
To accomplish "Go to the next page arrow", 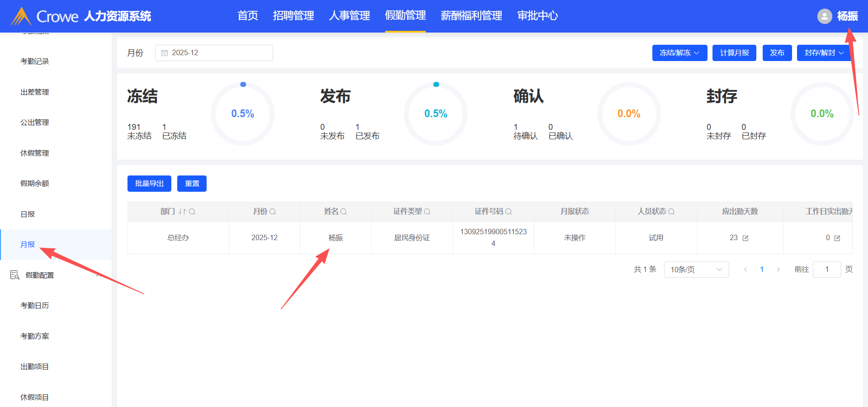I will (778, 270).
